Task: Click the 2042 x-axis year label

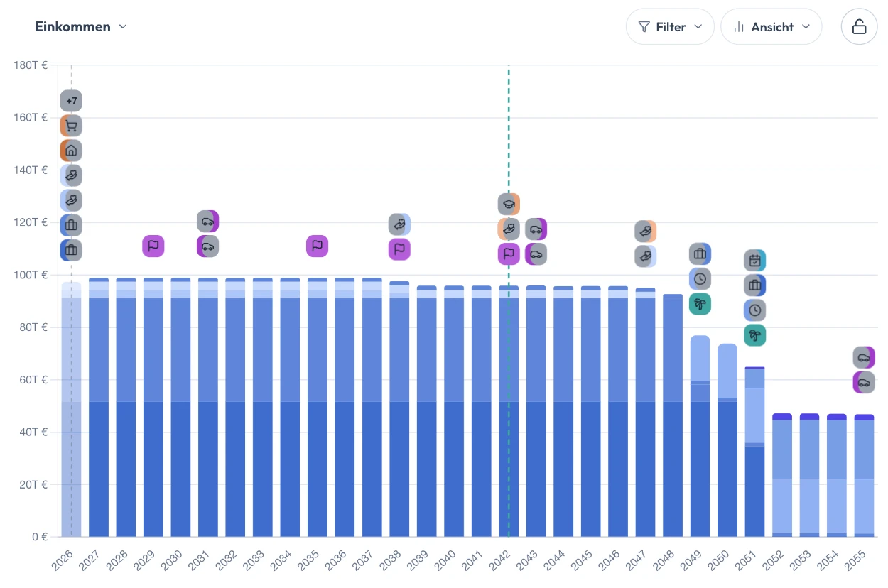Action: 502,559
